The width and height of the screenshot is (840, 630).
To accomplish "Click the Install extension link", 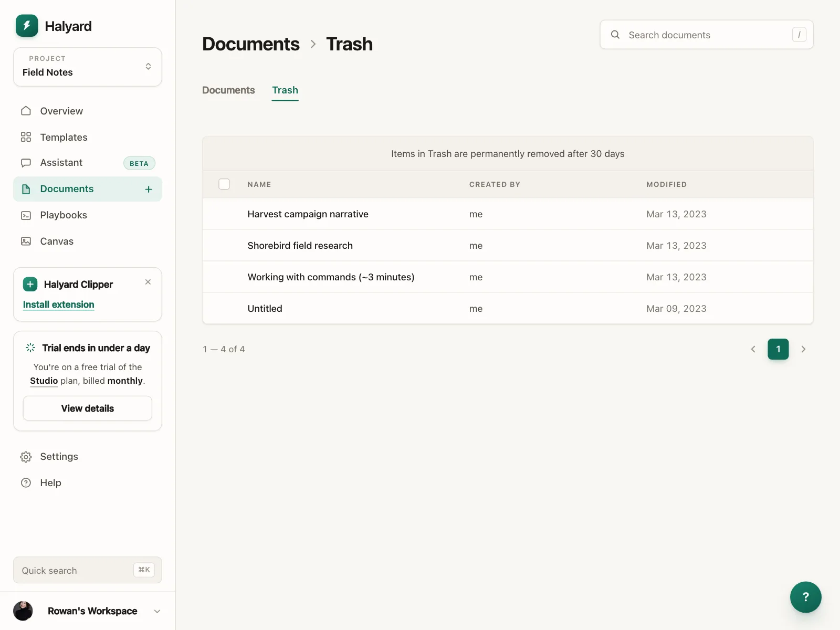I will [59, 304].
